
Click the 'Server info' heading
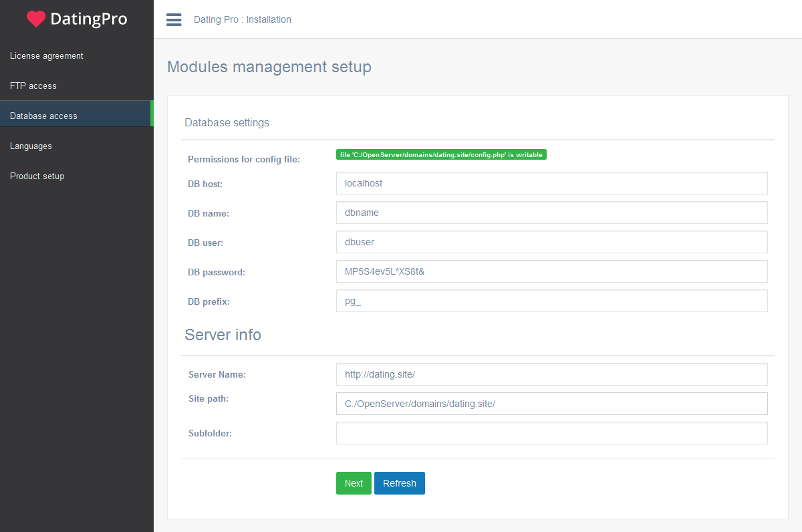[x=223, y=335]
